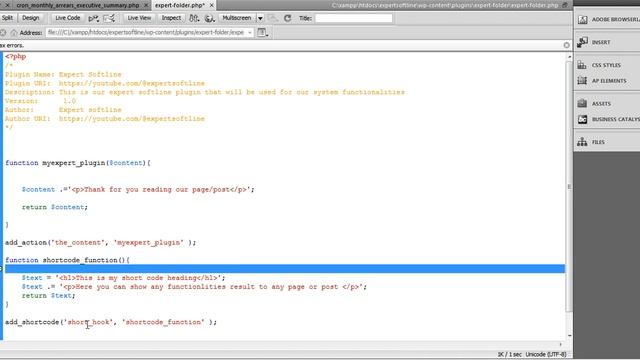This screenshot has height=360, width=640.
Task: Open the Files panel icon
Action: tap(582, 142)
